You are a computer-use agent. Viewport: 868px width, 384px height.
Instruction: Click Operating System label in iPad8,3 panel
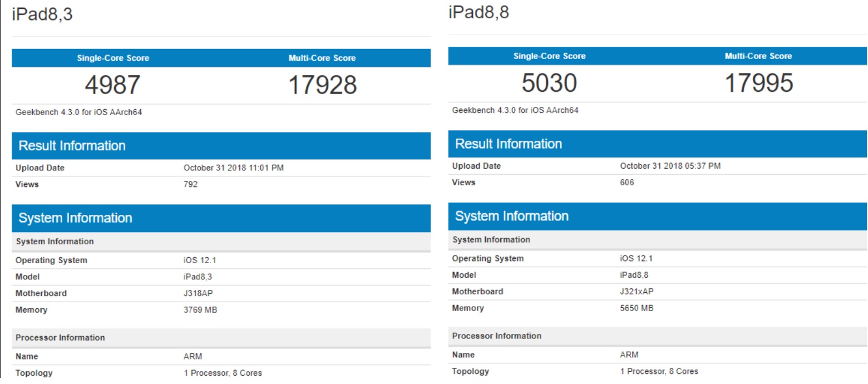tap(51, 260)
